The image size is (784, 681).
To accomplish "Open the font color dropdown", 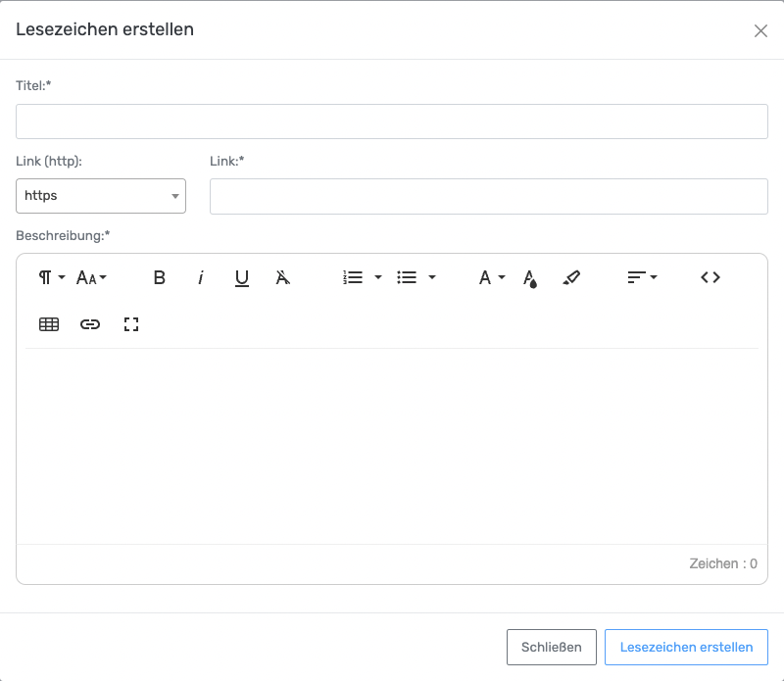I will (x=491, y=277).
